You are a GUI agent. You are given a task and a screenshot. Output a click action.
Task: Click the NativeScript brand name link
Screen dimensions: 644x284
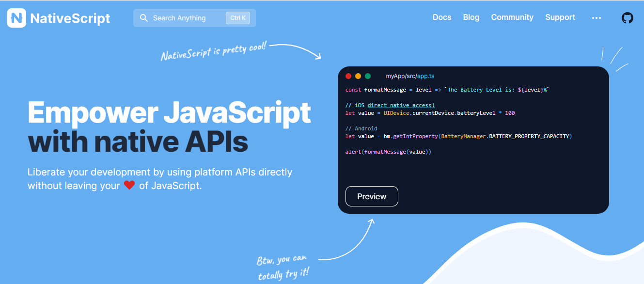click(x=70, y=18)
